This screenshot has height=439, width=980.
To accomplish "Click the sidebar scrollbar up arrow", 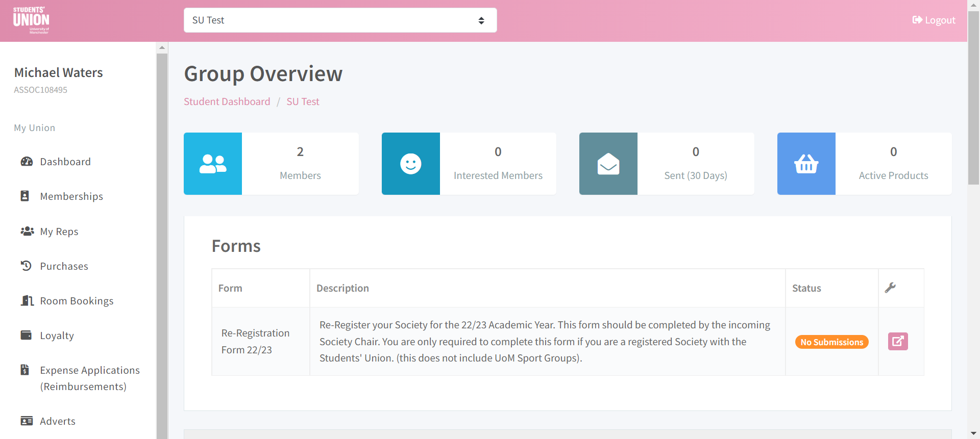I will (162, 47).
